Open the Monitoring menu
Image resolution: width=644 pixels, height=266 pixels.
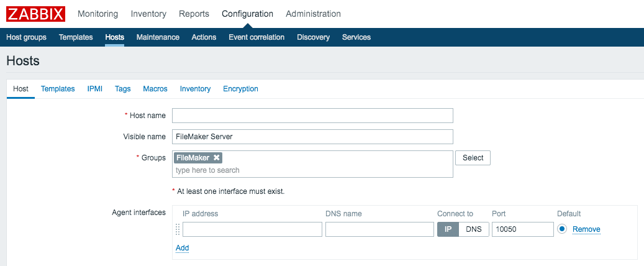(98, 14)
